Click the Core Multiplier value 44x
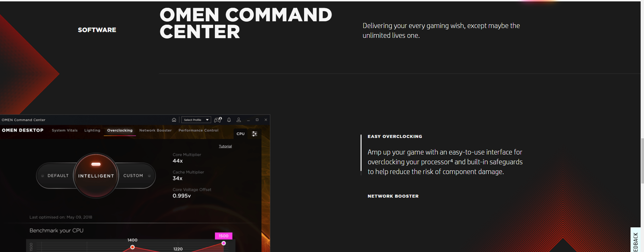The width and height of the screenshot is (644, 252). [x=178, y=161]
